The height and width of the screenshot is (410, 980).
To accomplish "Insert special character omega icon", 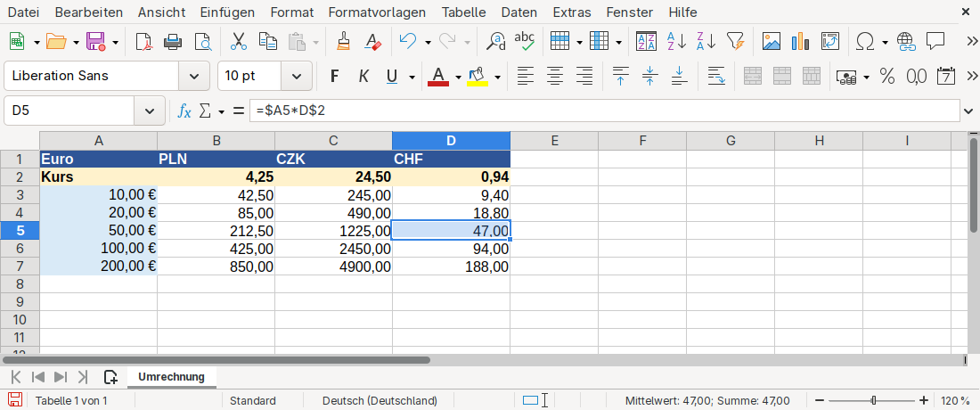I will [865, 42].
